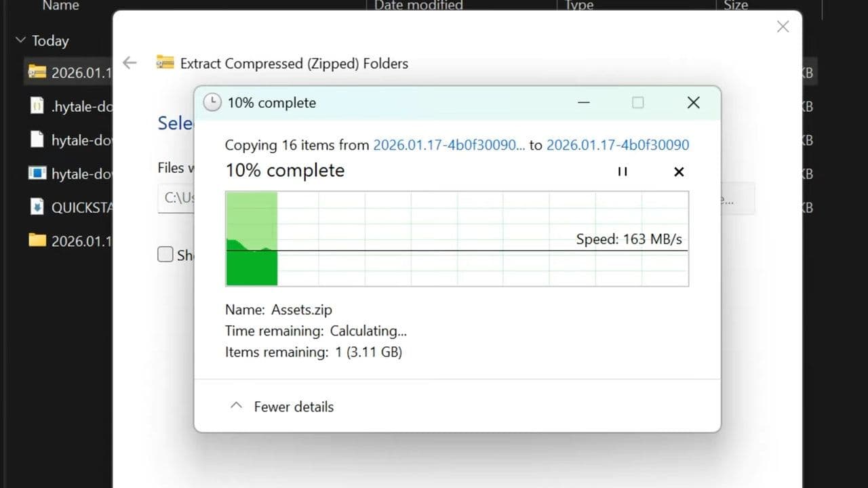Open the source 2026.01.17-4b0f30090... link
The image size is (868, 488).
[448, 145]
